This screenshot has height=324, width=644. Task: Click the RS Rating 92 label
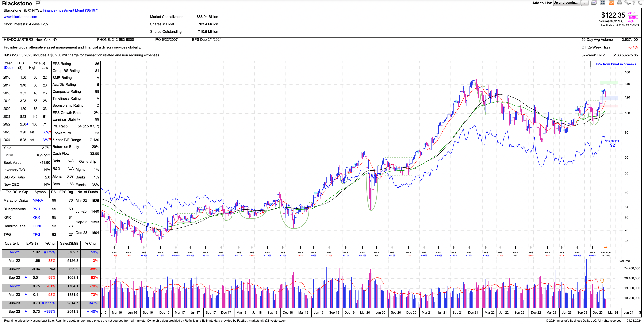pyautogui.click(x=612, y=143)
